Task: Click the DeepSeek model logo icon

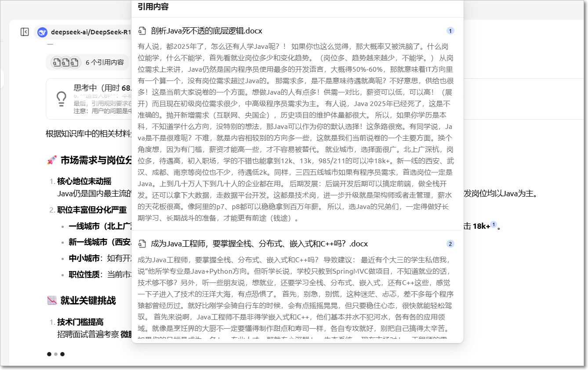Action: (x=43, y=32)
